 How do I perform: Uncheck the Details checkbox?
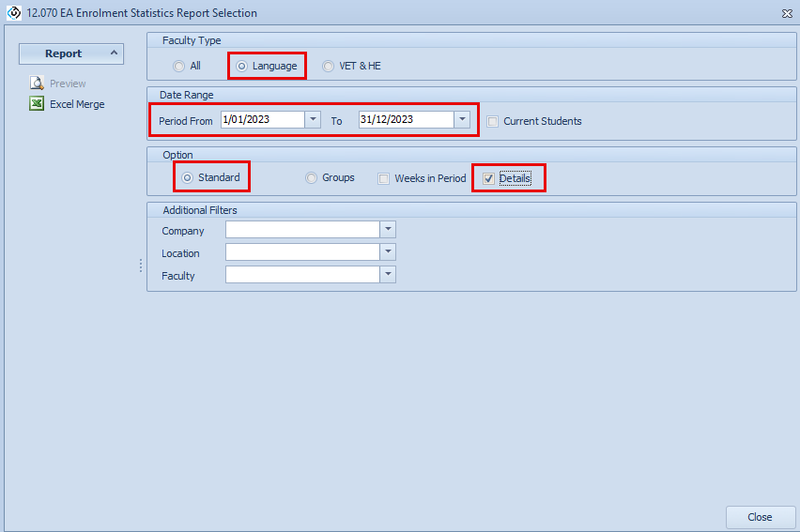(488, 178)
